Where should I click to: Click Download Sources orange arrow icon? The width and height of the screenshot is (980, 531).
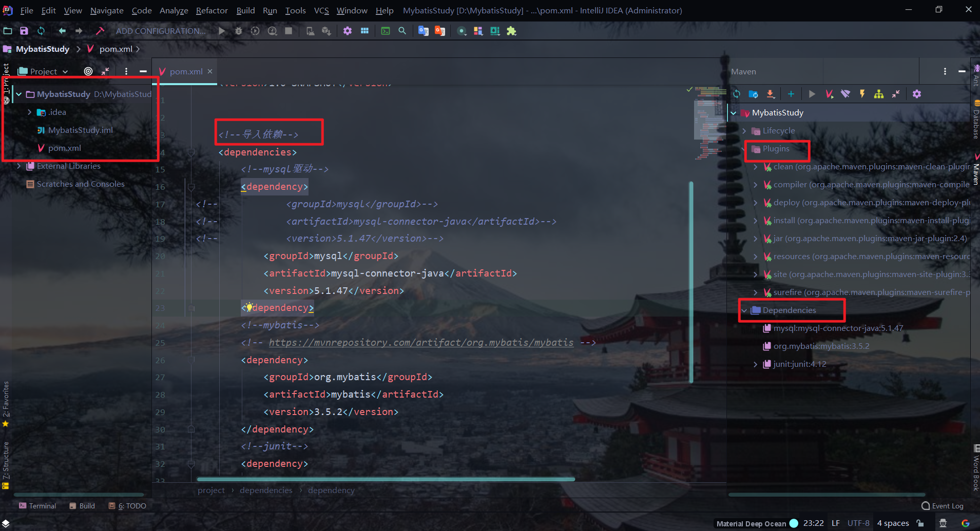point(771,94)
